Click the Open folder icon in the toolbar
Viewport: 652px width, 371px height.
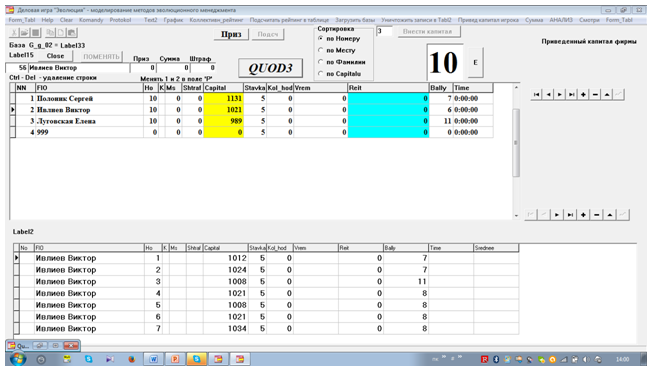[25, 32]
